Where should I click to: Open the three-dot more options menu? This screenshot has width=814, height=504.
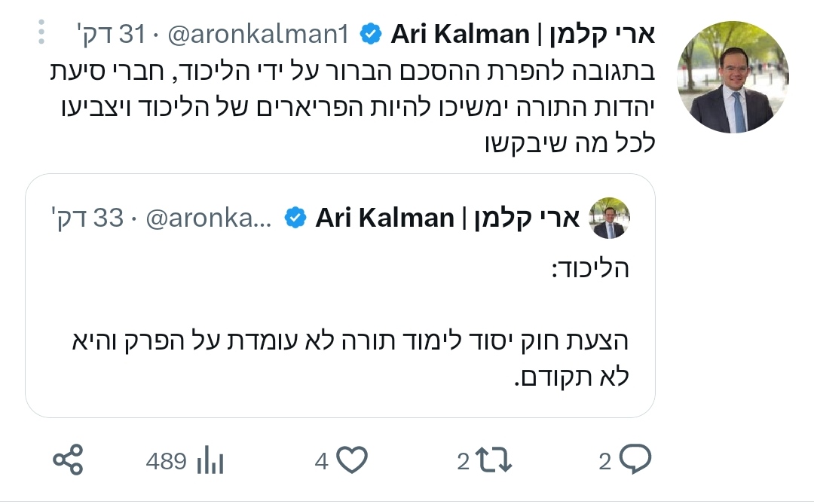coord(41,33)
